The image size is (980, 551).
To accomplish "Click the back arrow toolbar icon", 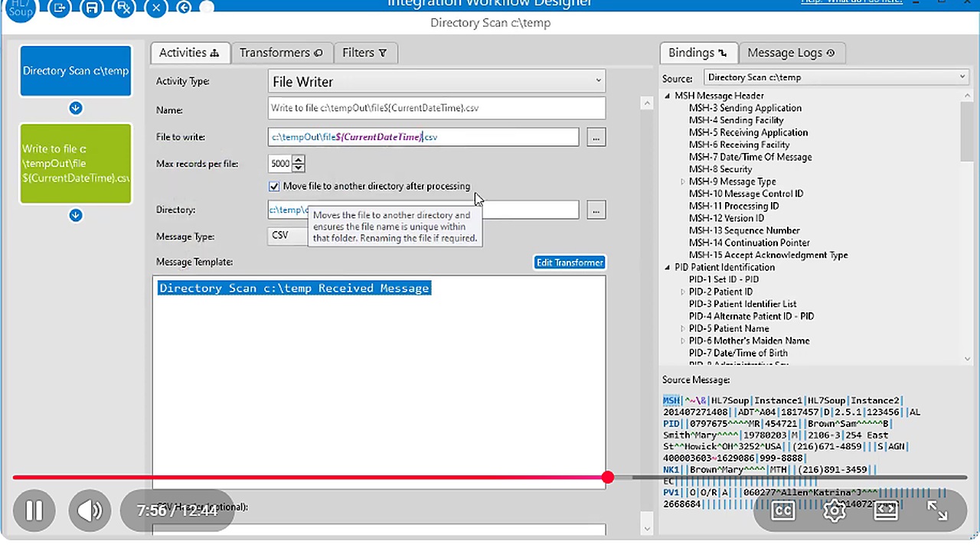I will coord(184,8).
